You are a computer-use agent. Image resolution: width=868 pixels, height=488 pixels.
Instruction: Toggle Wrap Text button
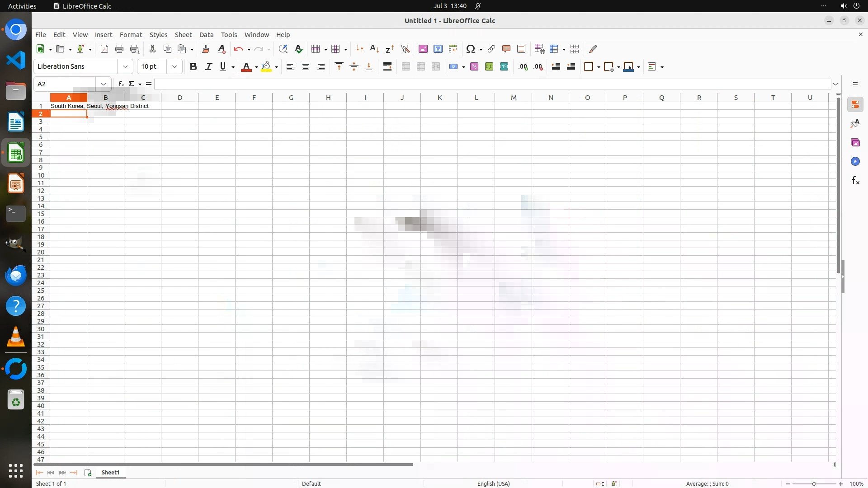[387, 67]
